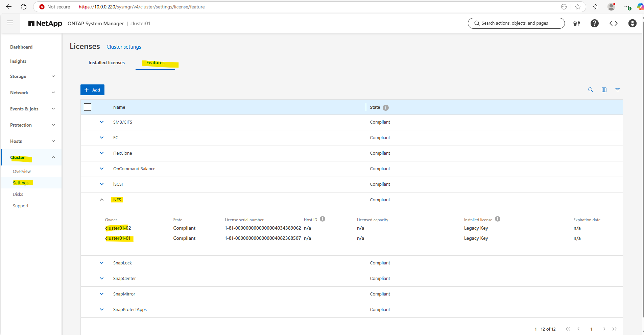Switch to the Installed licenses tab
Screen dimensions: 644x335
pyautogui.click(x=106, y=62)
